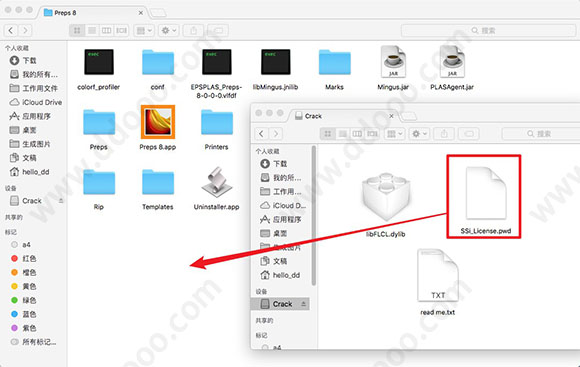Eject the Crack volume in Preps 8 sidebar

(x=61, y=201)
